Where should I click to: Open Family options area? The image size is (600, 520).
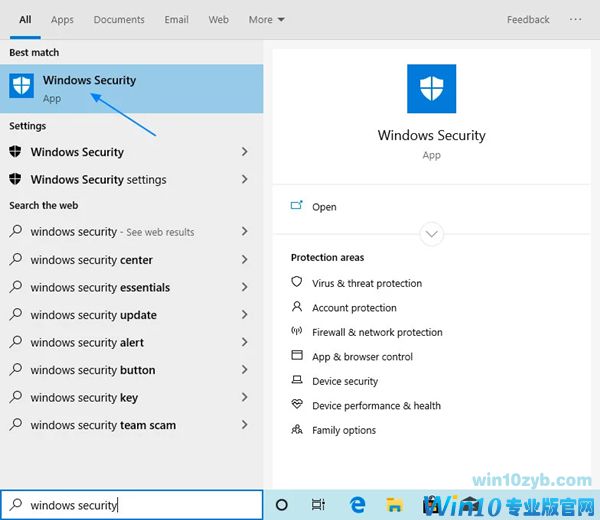point(344,430)
